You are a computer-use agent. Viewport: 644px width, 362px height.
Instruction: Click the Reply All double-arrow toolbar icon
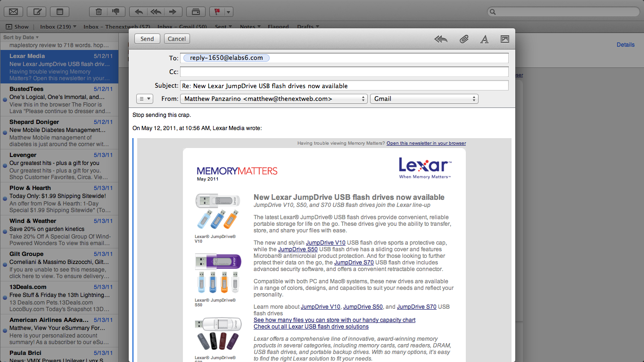click(x=156, y=12)
